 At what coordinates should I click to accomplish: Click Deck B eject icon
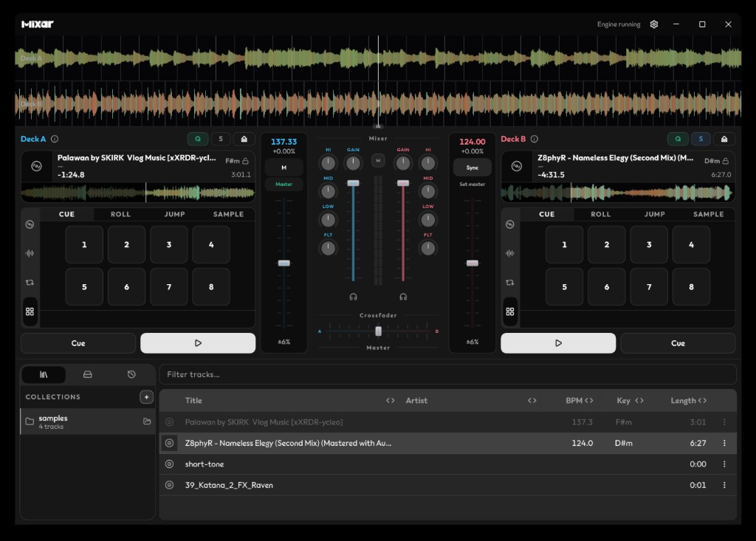pos(724,139)
